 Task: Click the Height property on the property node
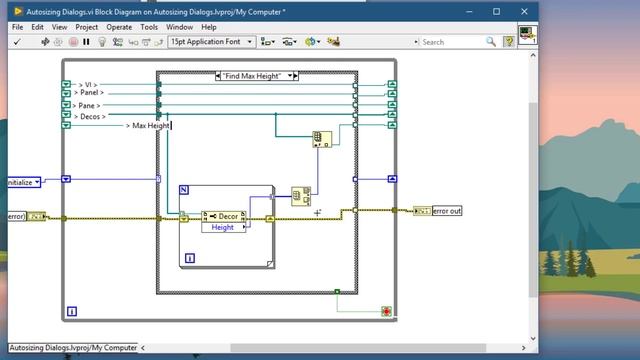pos(224,227)
